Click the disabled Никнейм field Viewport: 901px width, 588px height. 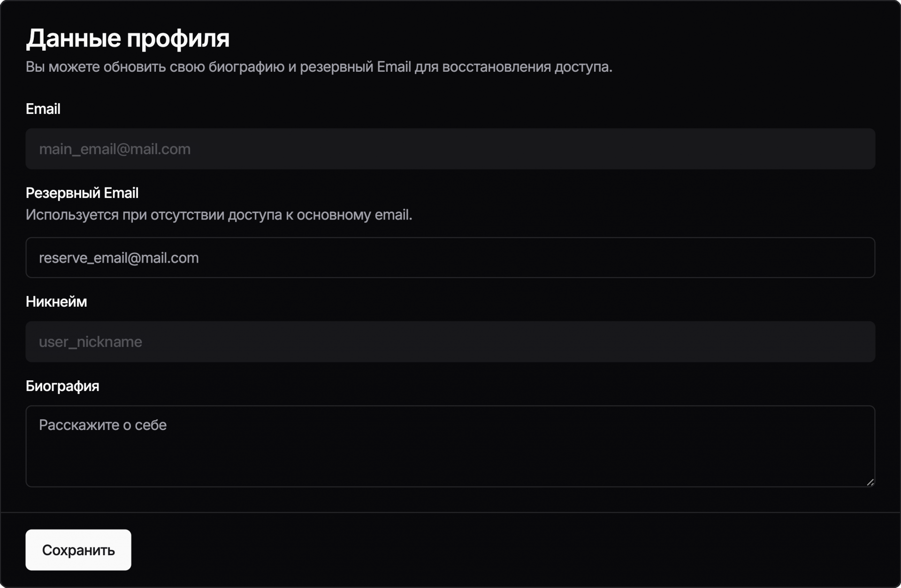click(x=450, y=341)
